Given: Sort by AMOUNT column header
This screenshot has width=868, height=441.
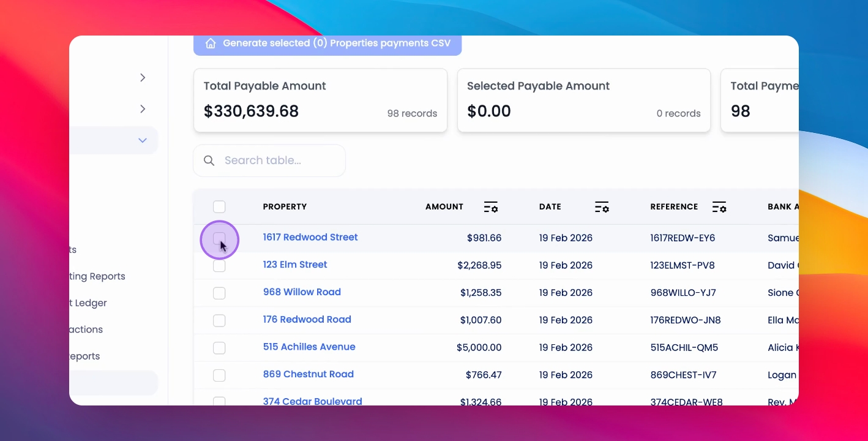Looking at the screenshot, I should click(x=444, y=207).
